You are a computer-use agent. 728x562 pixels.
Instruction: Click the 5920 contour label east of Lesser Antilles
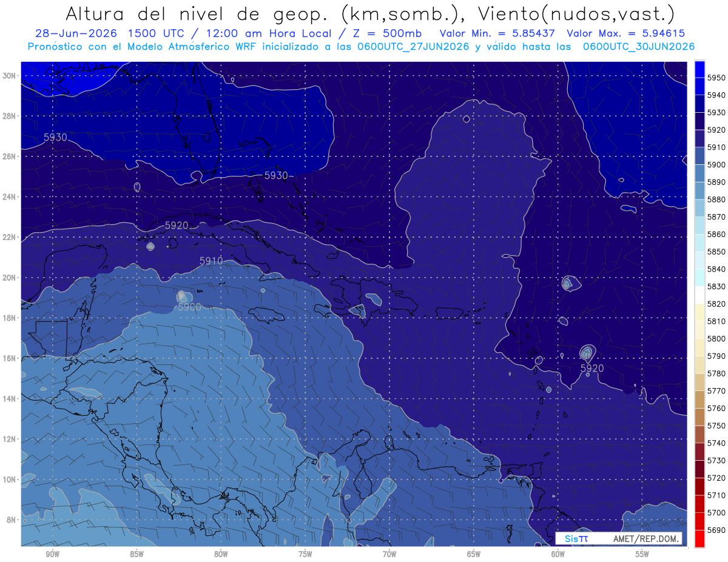click(592, 368)
